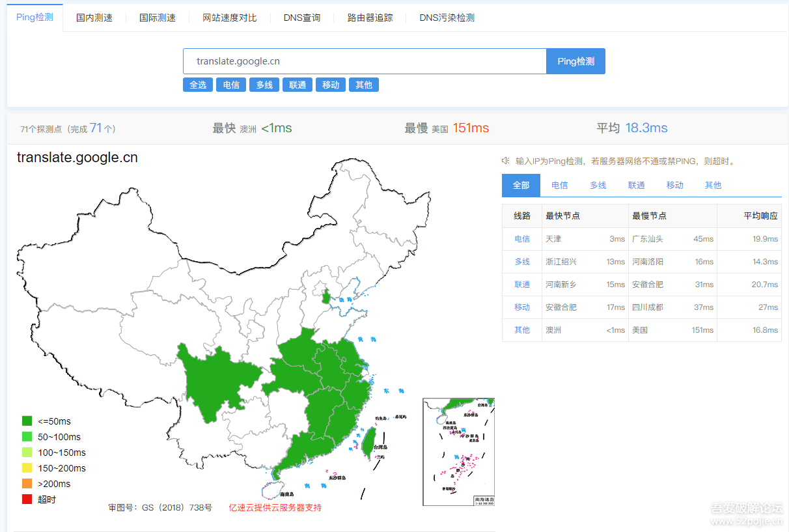789x532 pixels.
Task: Select the 联通 tab above the results table
Action: [637, 186]
